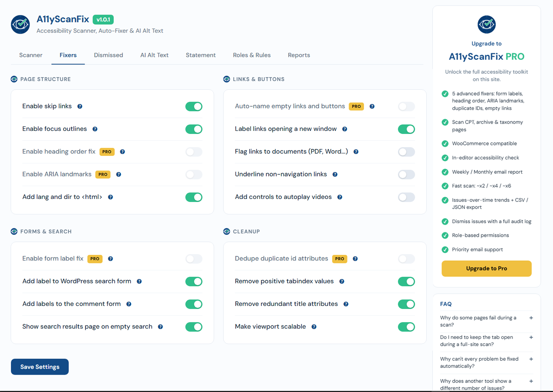Open the Statement tab
This screenshot has height=392, width=553.
tap(201, 55)
